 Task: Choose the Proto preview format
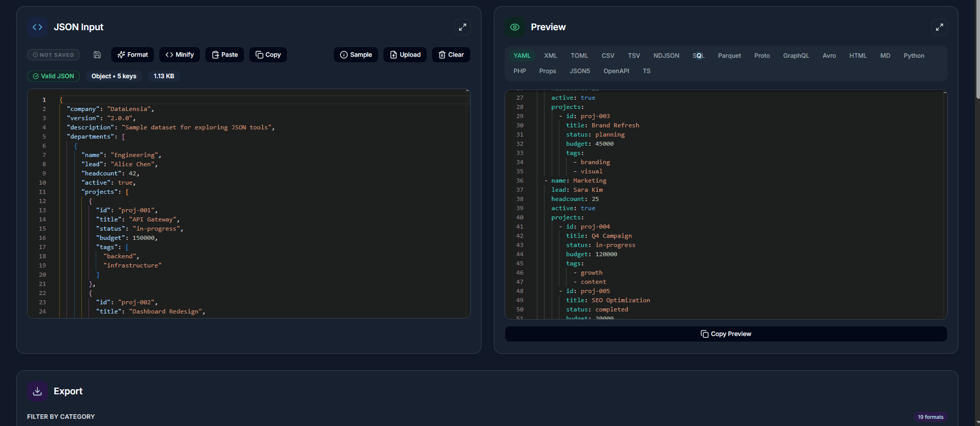[x=762, y=56]
